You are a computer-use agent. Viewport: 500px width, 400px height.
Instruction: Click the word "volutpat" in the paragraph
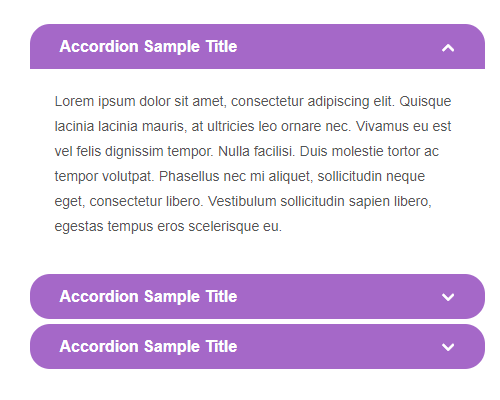click(x=127, y=177)
